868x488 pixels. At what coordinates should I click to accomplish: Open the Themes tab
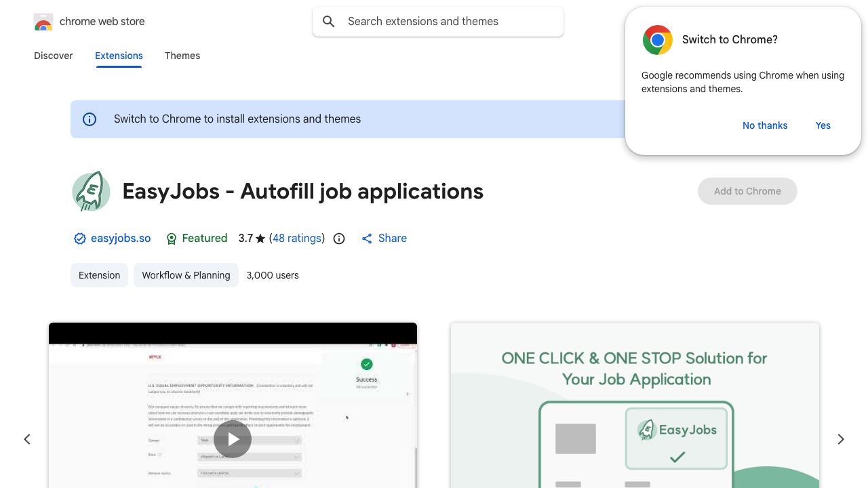tap(182, 56)
